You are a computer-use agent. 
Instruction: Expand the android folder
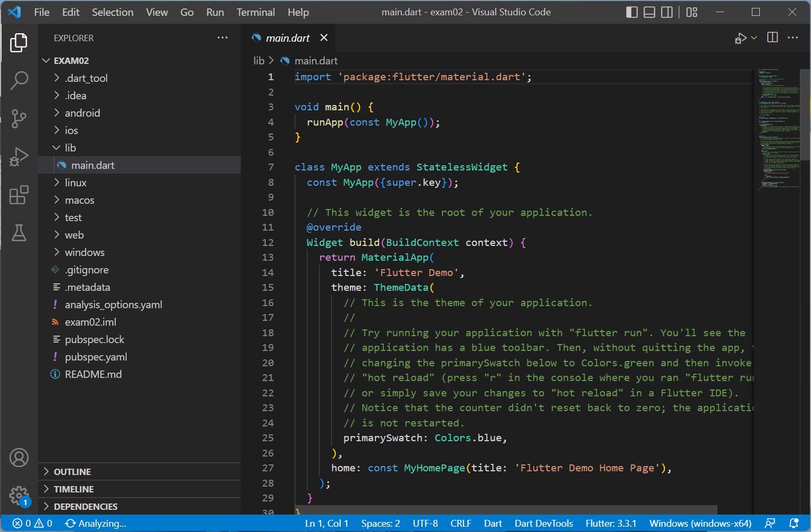tap(139, 113)
